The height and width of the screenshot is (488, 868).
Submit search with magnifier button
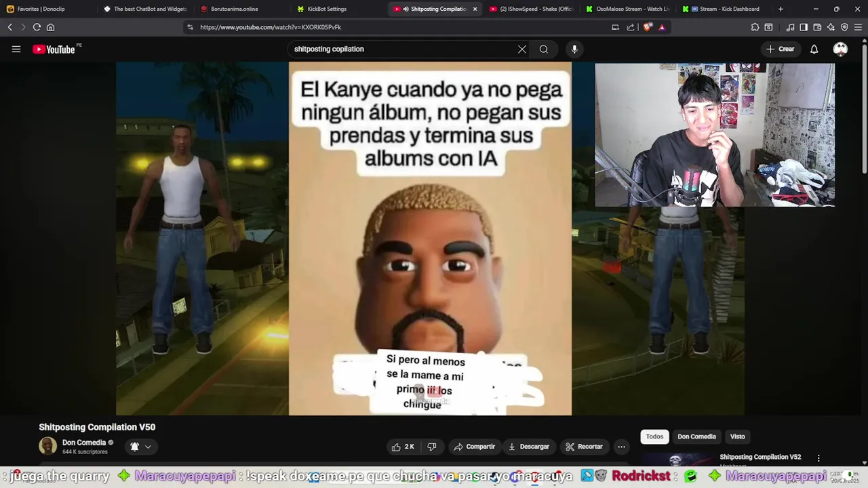pos(544,49)
